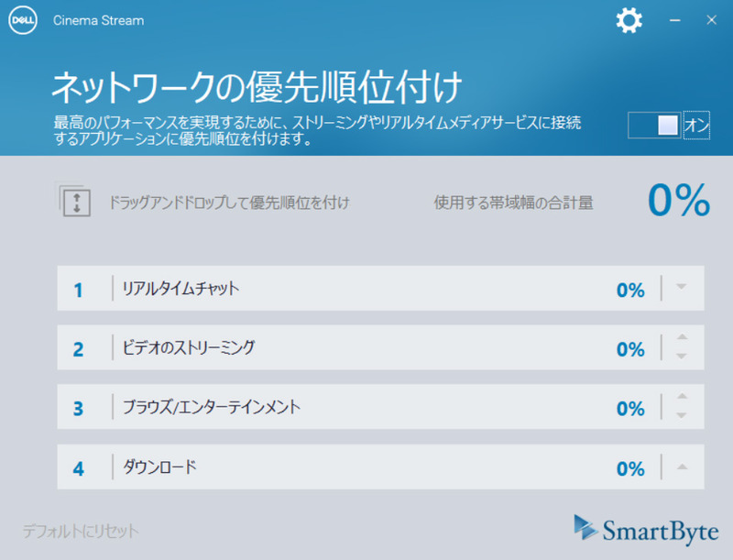Viewport: 733px width, 560px height.
Task: Click the オン switch label
Action: point(698,124)
